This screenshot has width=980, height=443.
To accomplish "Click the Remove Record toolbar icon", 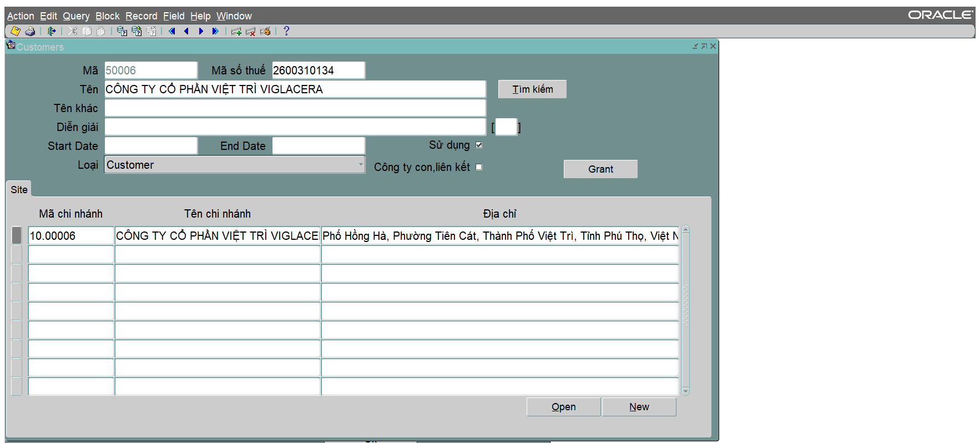I will (x=251, y=31).
